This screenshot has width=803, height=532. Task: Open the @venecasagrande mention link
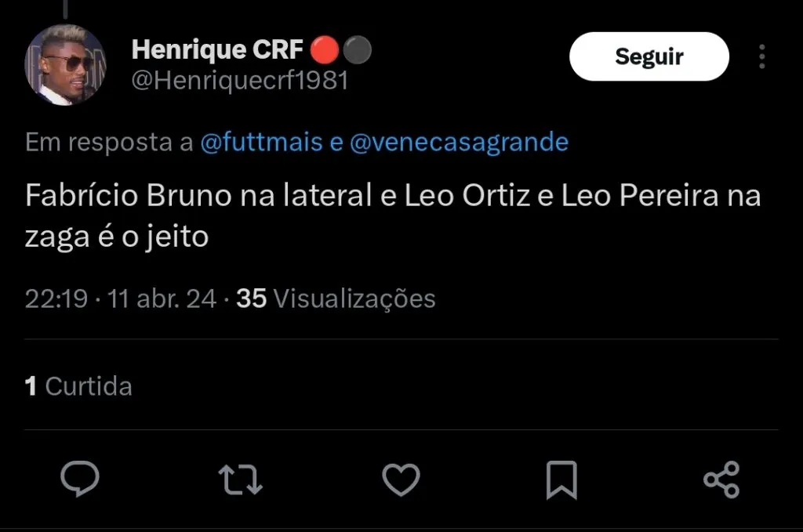pyautogui.click(x=459, y=143)
